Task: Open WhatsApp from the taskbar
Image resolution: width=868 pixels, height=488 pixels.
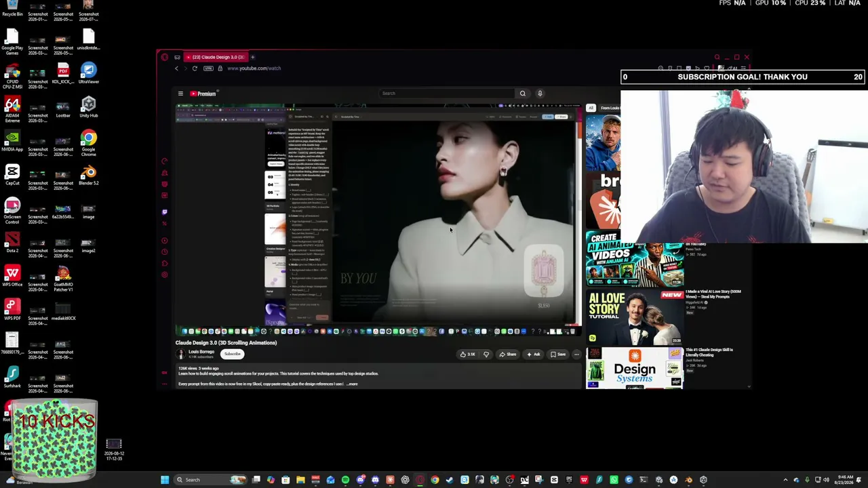Action: (614, 480)
